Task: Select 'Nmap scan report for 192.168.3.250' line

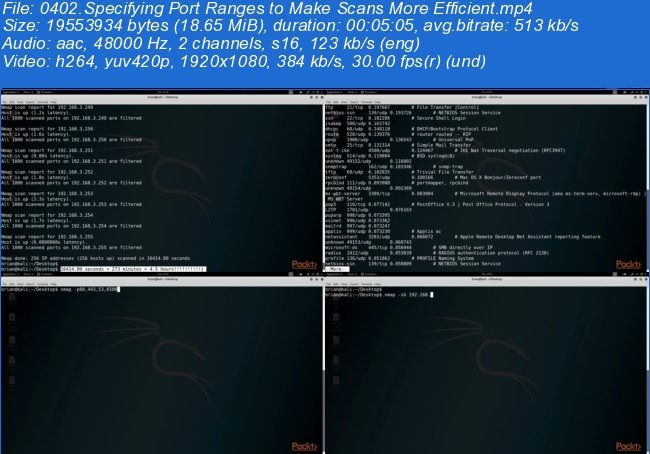Action: click(47, 129)
